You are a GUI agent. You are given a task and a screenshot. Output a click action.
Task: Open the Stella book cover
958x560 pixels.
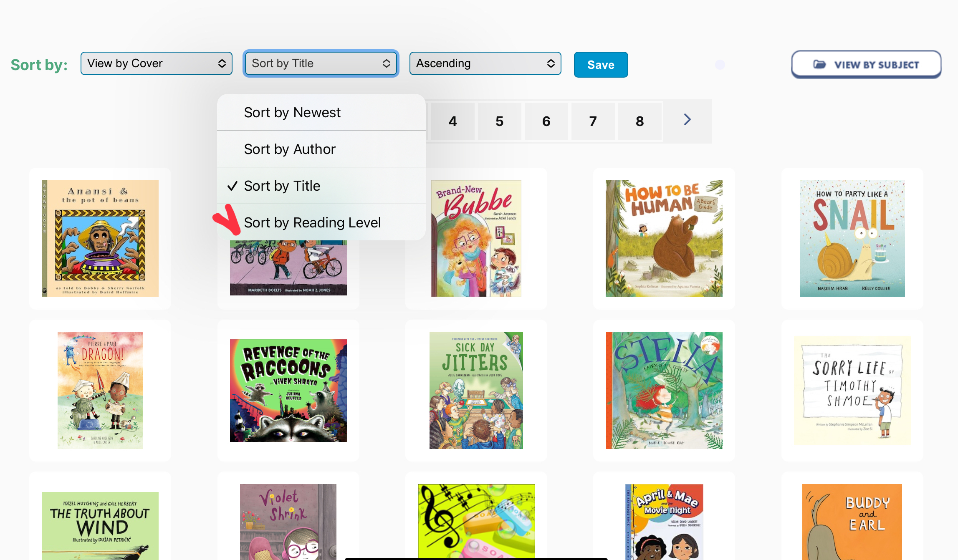(664, 391)
